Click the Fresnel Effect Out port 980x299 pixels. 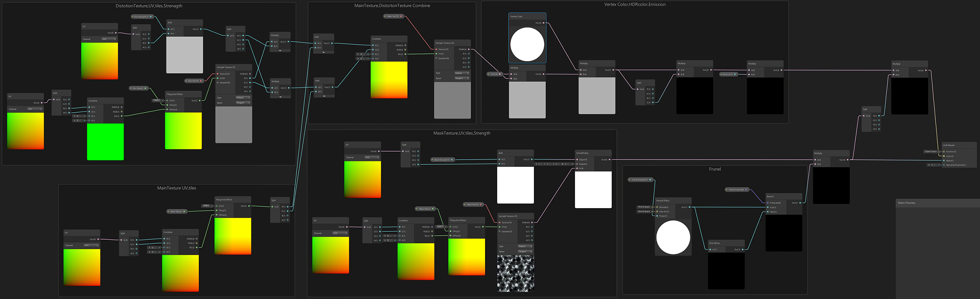pyautogui.click(x=689, y=207)
